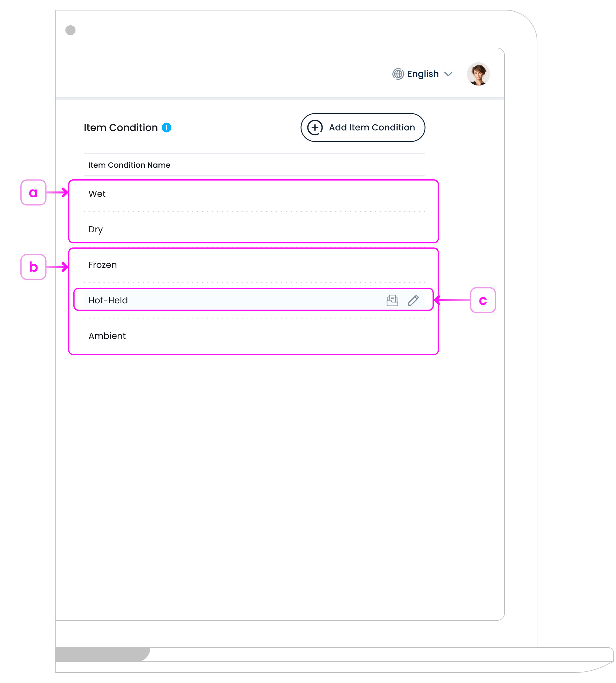Click the gray camera dot on the device frame

click(70, 30)
